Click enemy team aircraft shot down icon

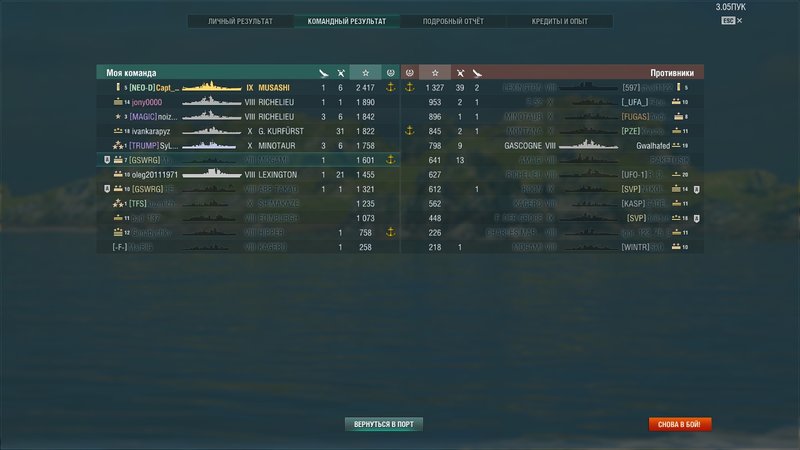(477, 73)
